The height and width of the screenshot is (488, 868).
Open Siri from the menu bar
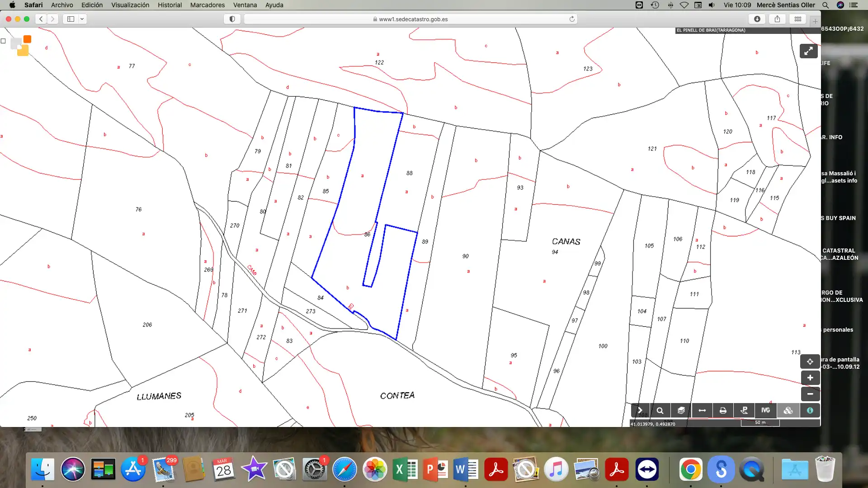click(x=840, y=5)
